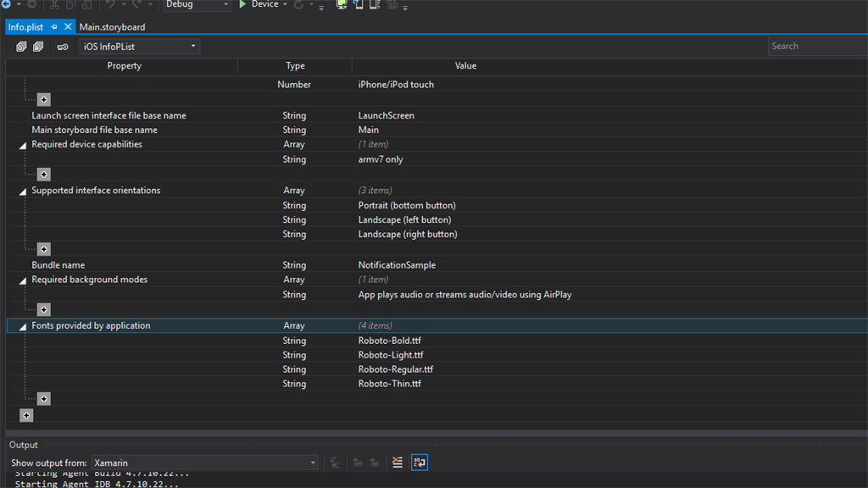Switch to the Main.storyboard tab
The image size is (868, 488).
coord(112,27)
